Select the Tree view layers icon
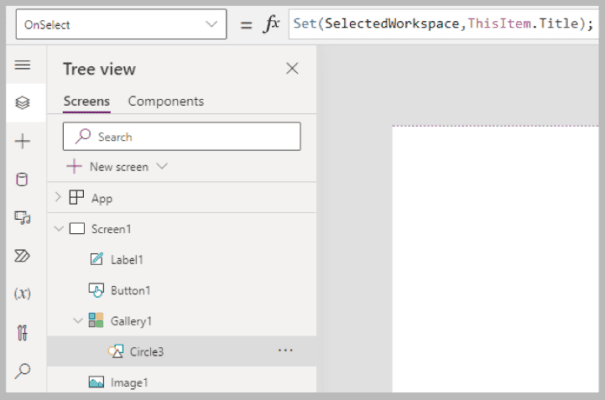The height and width of the screenshot is (400, 605). (x=22, y=103)
